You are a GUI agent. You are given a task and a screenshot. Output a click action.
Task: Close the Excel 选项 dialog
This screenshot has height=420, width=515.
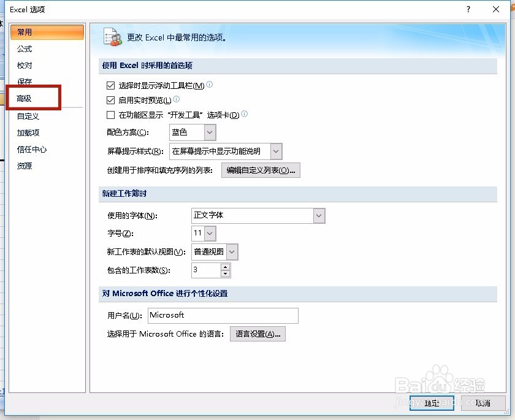pos(496,9)
